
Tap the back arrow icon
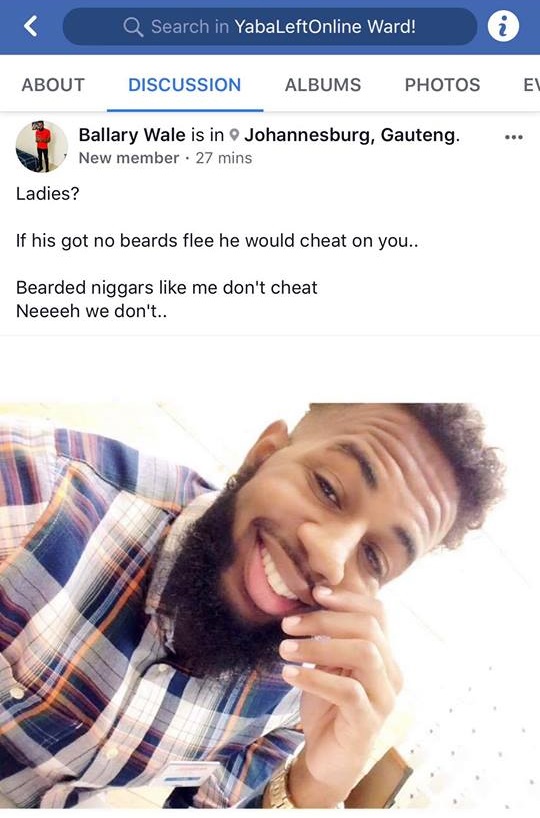coord(31,26)
